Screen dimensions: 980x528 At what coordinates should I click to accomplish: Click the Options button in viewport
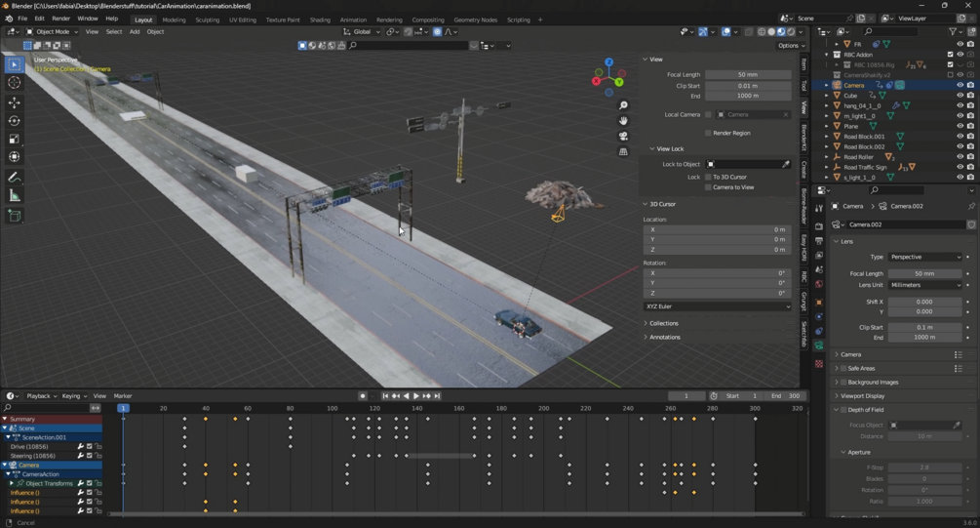pyautogui.click(x=790, y=45)
